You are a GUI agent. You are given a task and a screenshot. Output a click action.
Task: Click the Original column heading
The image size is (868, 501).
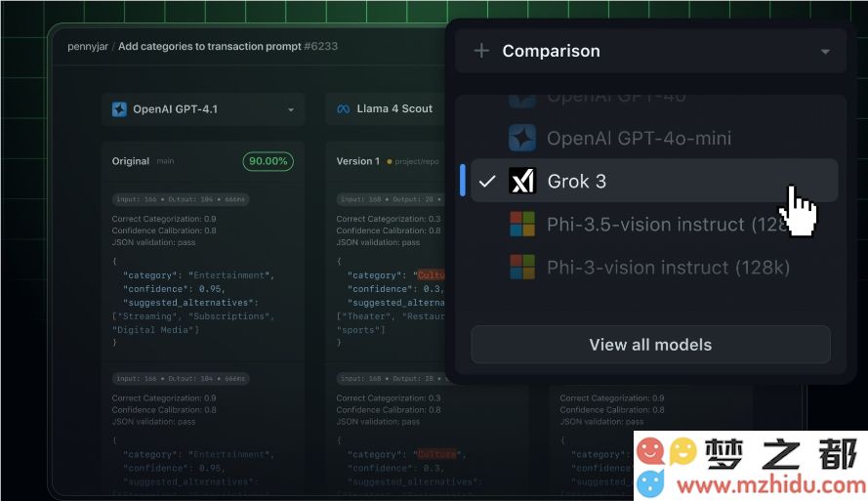pos(131,161)
